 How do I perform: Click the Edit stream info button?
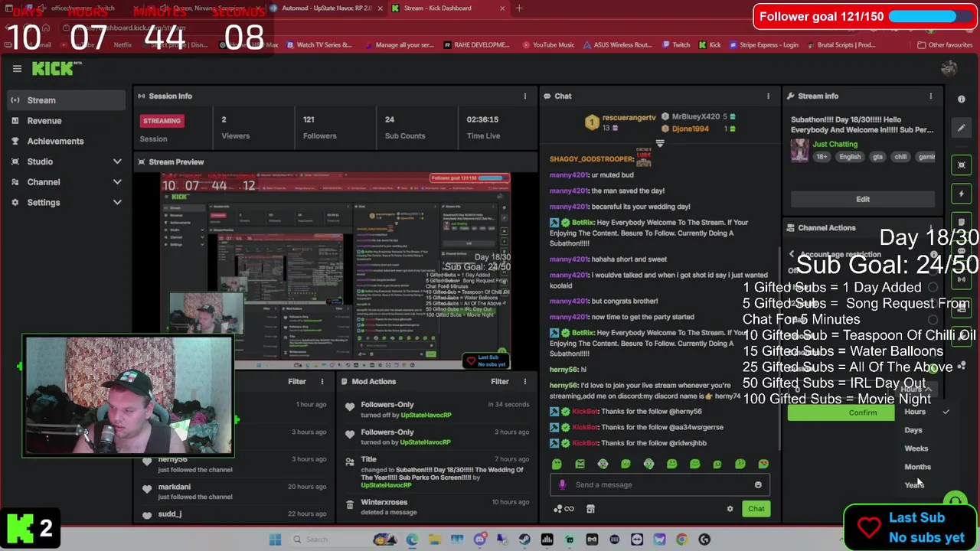point(863,199)
